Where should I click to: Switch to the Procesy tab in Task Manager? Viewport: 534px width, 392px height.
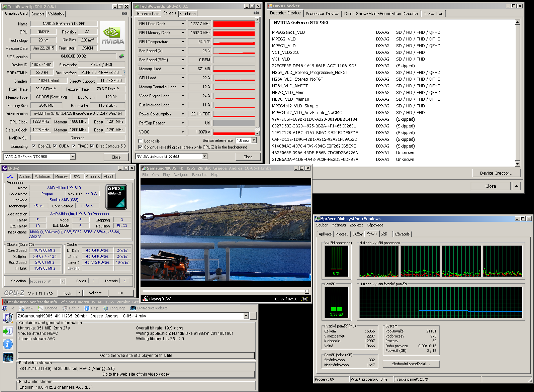pyautogui.click(x=342, y=234)
